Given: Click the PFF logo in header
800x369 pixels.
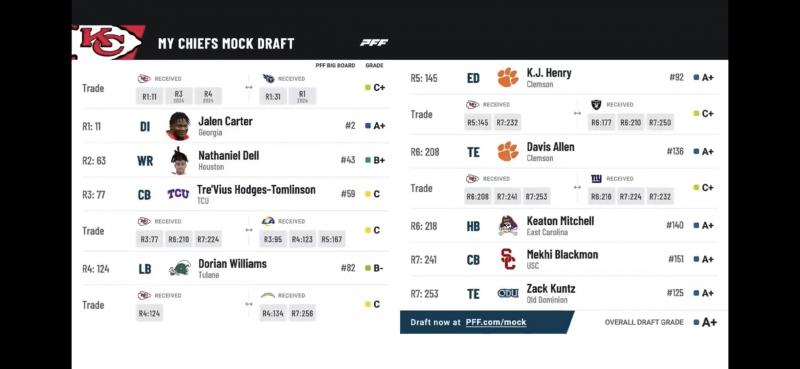Looking at the screenshot, I should (x=374, y=43).
